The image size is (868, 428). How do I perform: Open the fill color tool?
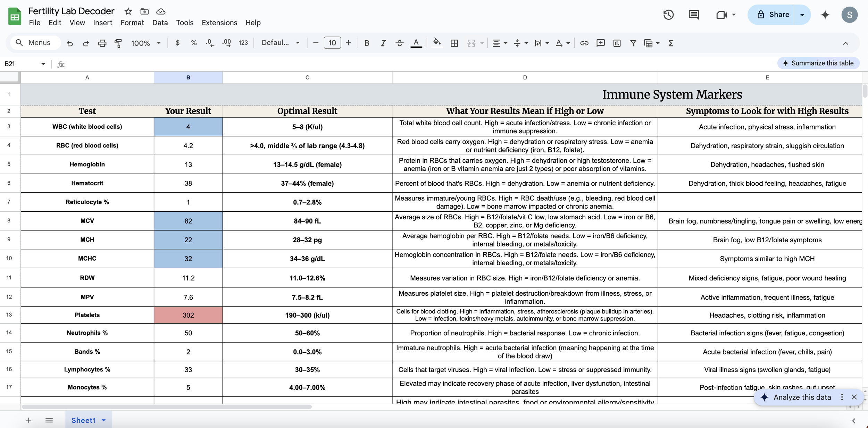pyautogui.click(x=437, y=43)
